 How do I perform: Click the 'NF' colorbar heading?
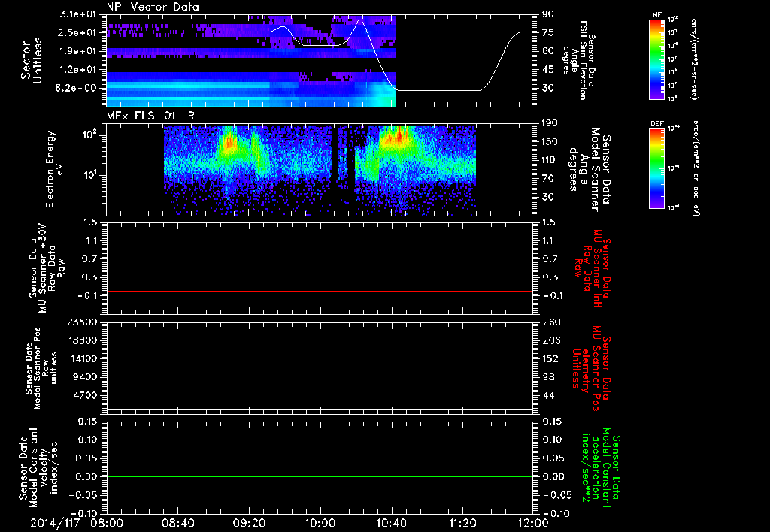(x=657, y=15)
